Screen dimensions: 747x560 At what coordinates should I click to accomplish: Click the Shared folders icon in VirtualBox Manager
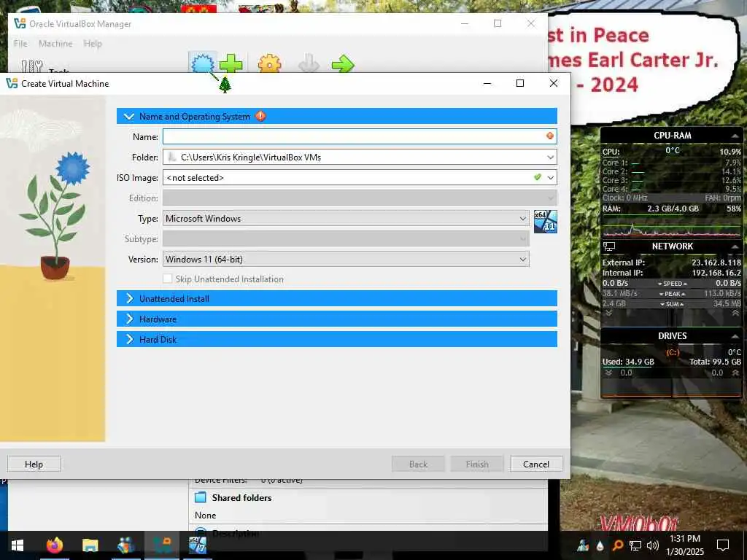(x=201, y=497)
